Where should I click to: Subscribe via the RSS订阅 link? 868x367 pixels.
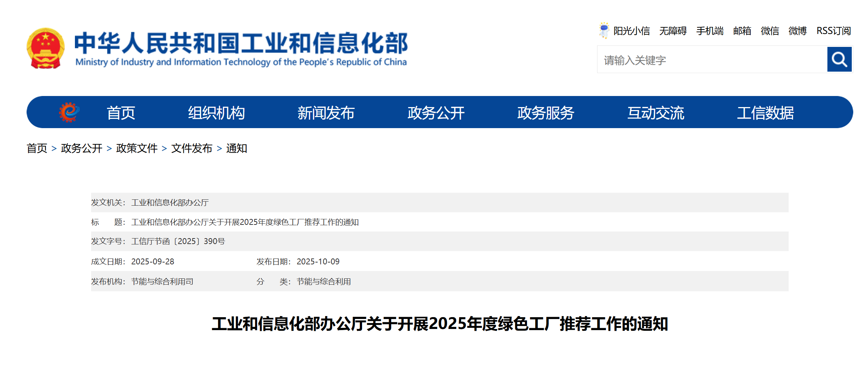point(833,31)
